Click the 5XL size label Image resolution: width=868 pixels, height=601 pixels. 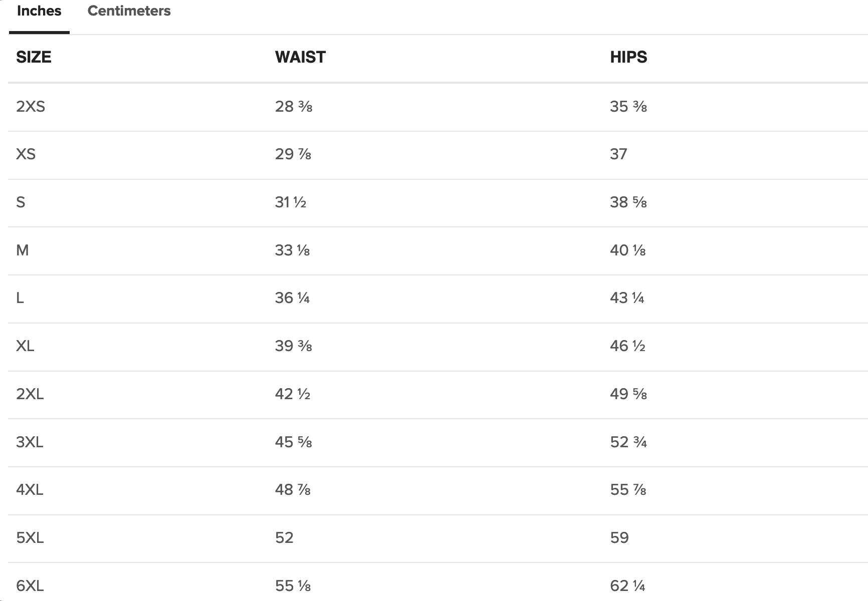click(x=30, y=538)
